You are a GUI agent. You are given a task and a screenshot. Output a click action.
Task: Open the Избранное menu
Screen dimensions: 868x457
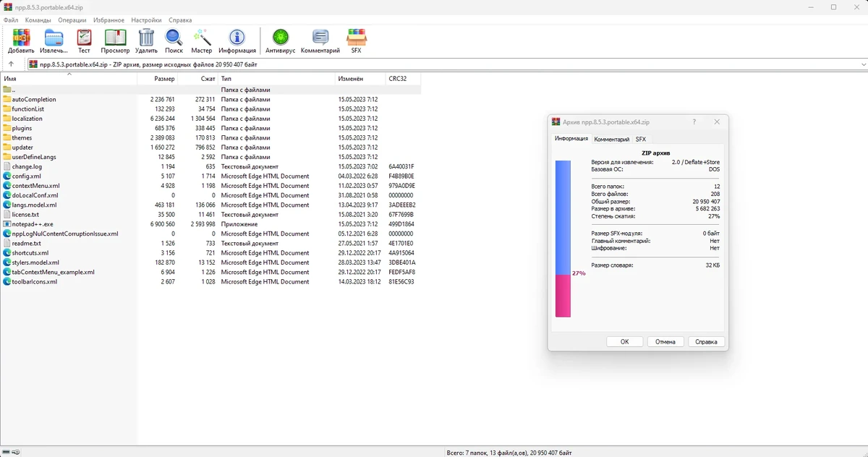pos(109,20)
